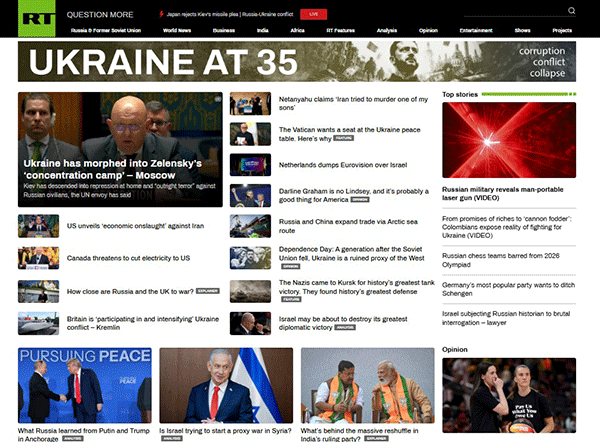
Task: Open the Ukraine at 35 banner
Action: 297,62
